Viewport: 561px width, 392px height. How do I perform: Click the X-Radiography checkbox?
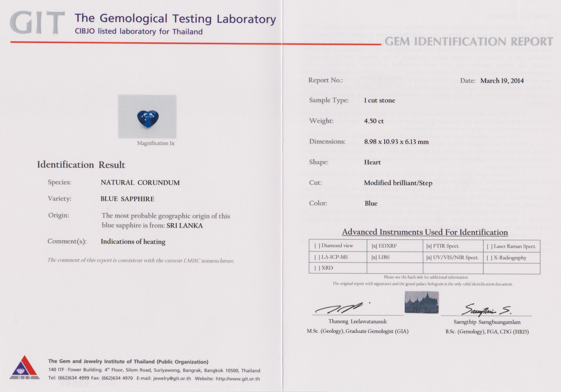pyautogui.click(x=489, y=258)
